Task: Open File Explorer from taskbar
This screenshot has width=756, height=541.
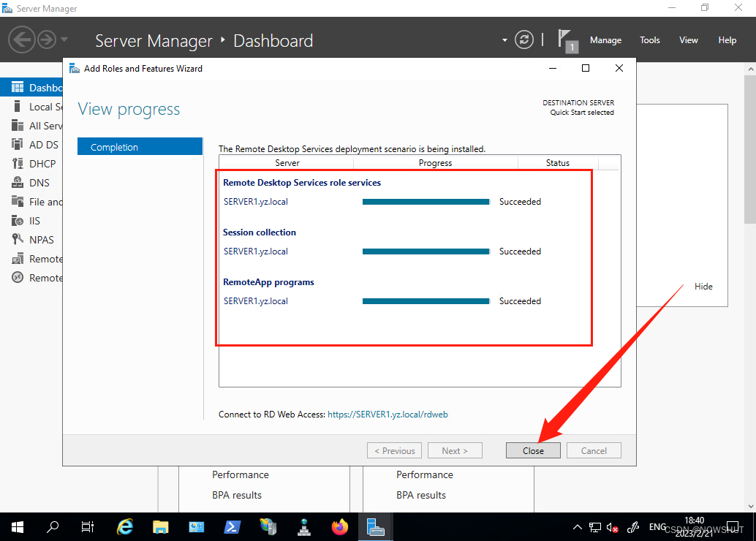Action: [x=161, y=527]
